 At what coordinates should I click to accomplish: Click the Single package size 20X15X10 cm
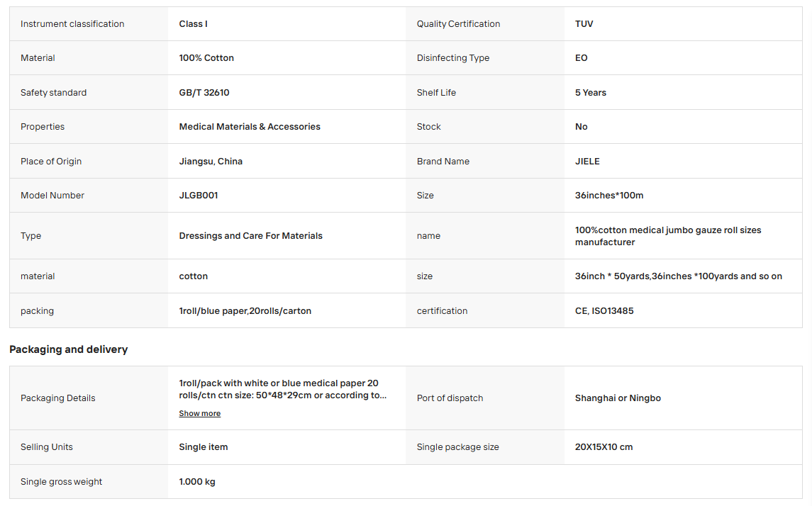coord(604,446)
